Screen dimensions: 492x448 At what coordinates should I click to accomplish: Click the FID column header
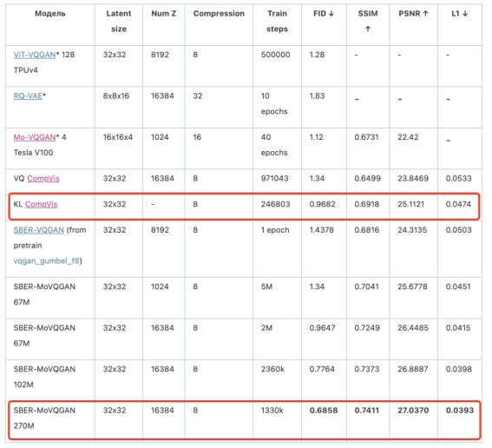(324, 14)
